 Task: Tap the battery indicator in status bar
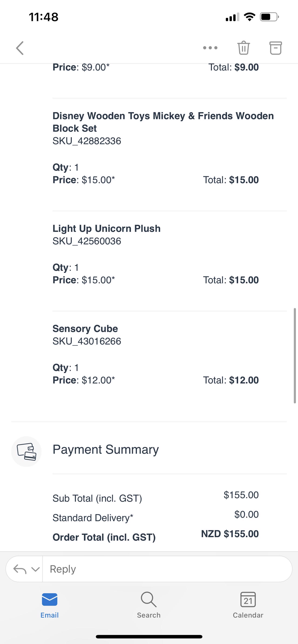269,17
